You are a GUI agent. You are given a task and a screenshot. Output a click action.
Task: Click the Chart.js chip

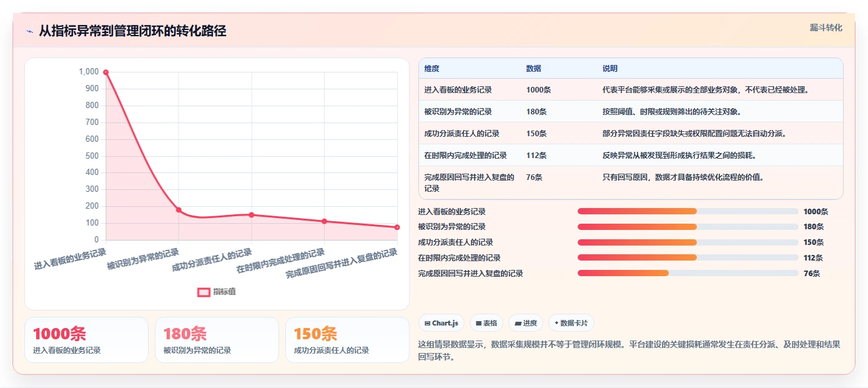point(441,323)
